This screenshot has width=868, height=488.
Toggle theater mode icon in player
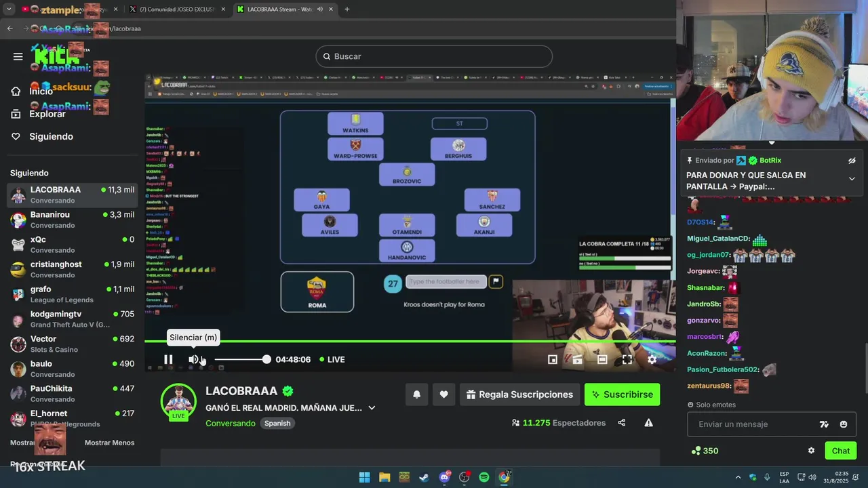click(602, 359)
